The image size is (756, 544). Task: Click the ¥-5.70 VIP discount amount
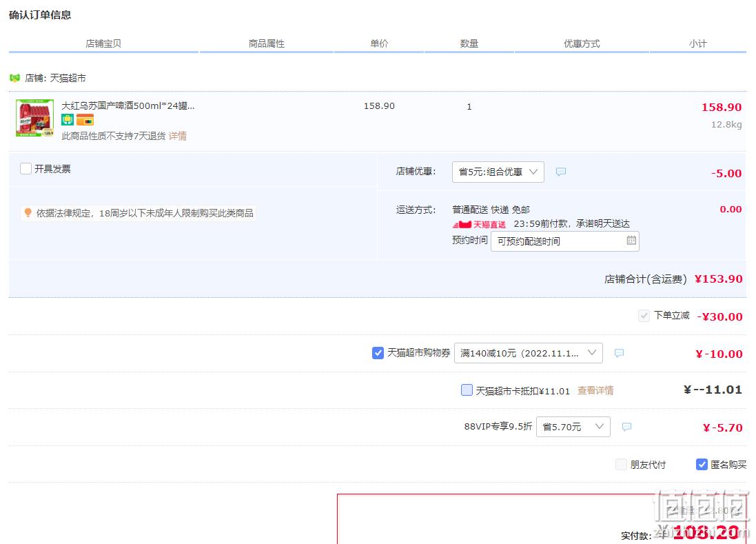point(723,427)
